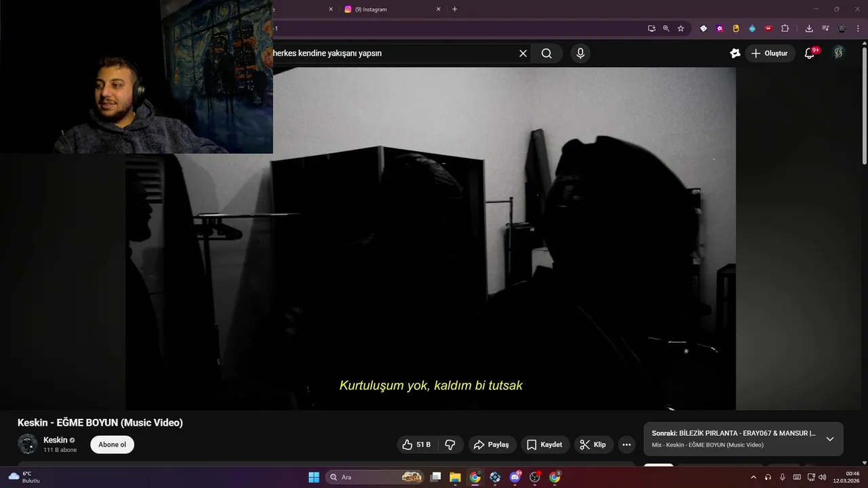Open the touch keyboard tray icon

point(797,477)
